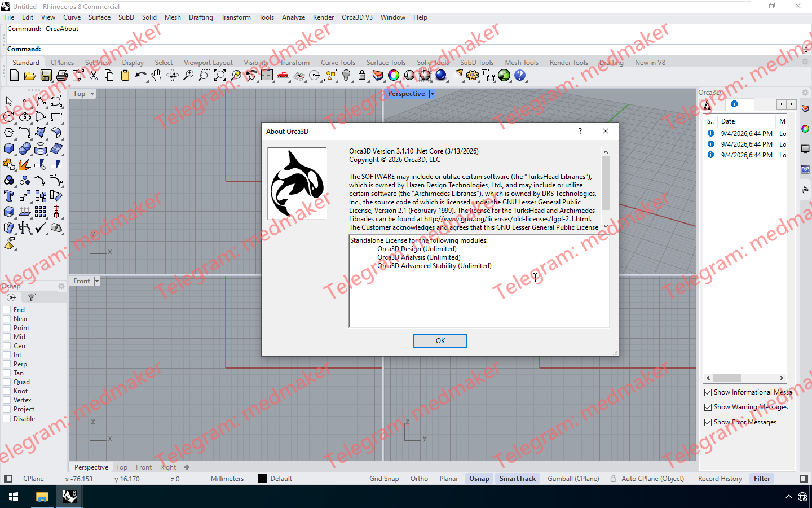Open a file with folder icon
The height and width of the screenshot is (508, 812).
pyautogui.click(x=30, y=75)
